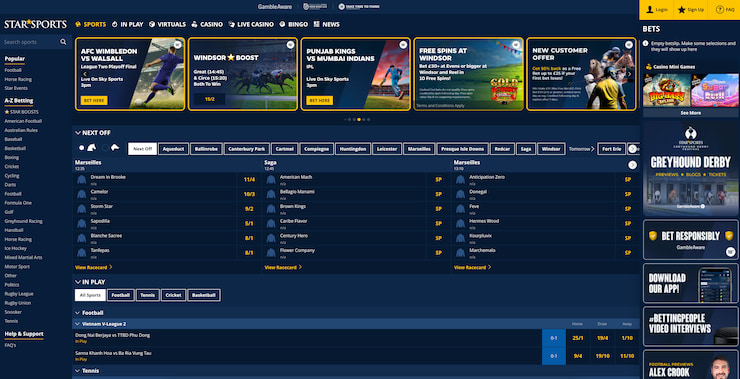
Task: Click Anticipation Zero jockey silk icon
Action: coord(460,179)
